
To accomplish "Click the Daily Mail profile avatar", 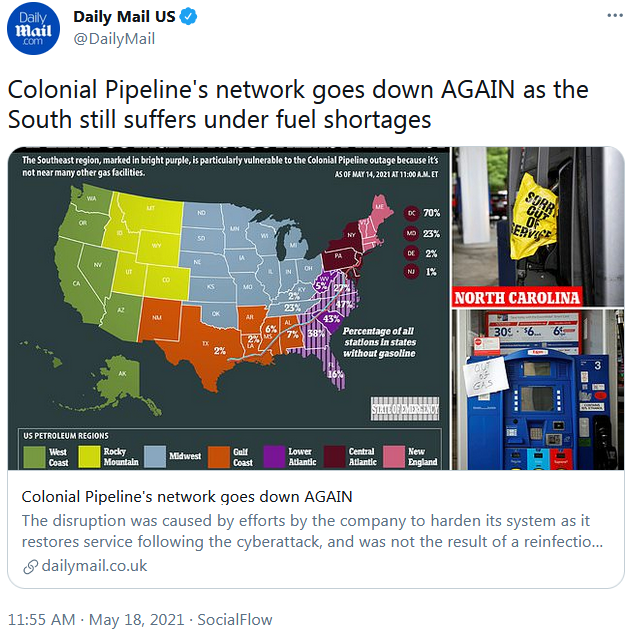I will (x=33, y=28).
